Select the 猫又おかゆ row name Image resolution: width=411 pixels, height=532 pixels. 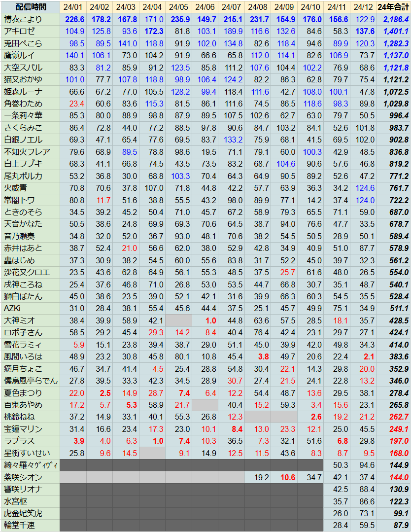click(31, 79)
